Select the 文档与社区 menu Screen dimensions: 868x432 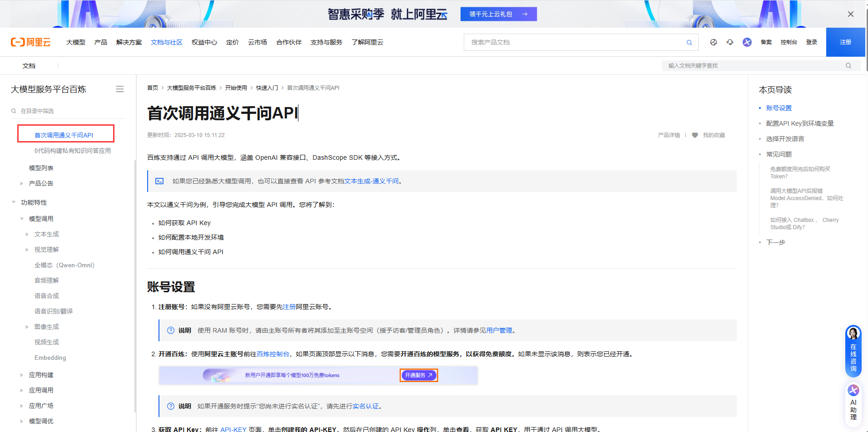(167, 42)
